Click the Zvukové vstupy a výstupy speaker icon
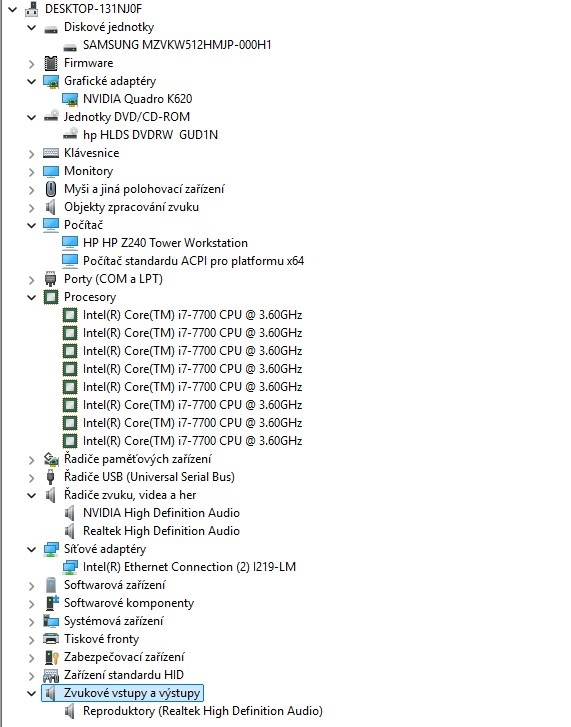 51,693
